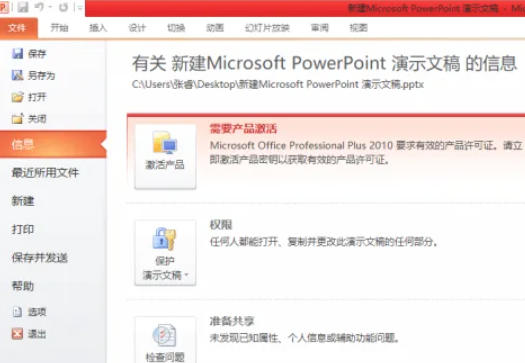Switch to the 动画 ribbon tab

[215, 28]
